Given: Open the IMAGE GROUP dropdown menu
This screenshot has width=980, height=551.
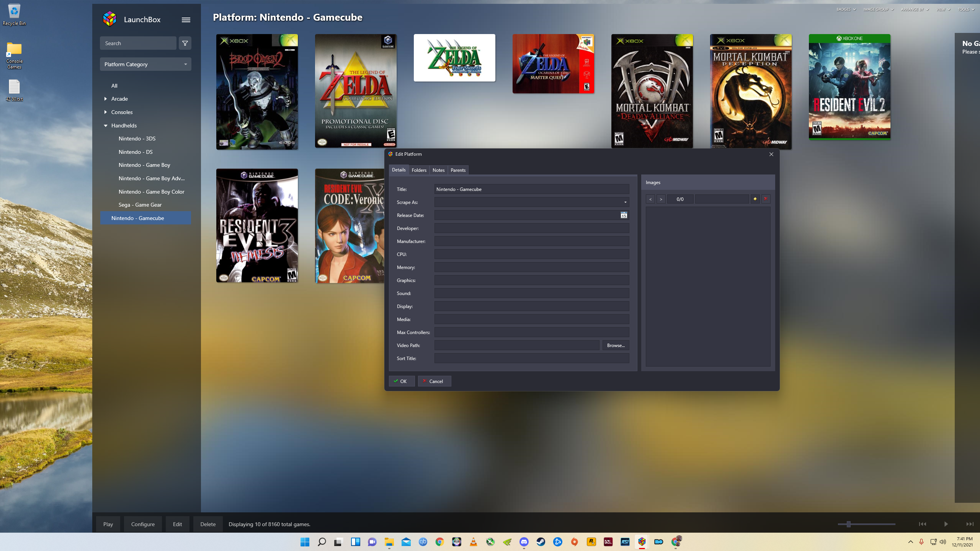Looking at the screenshot, I should pos(879,10).
